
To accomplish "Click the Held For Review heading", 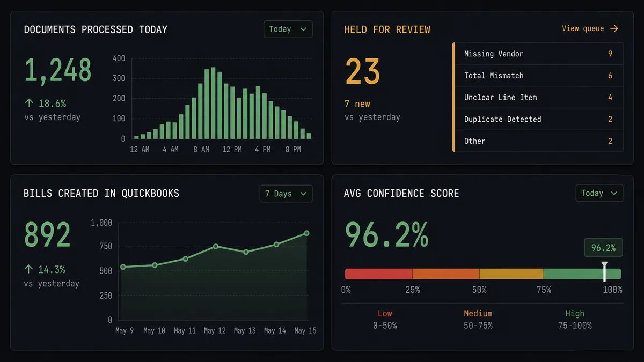I will (387, 29).
